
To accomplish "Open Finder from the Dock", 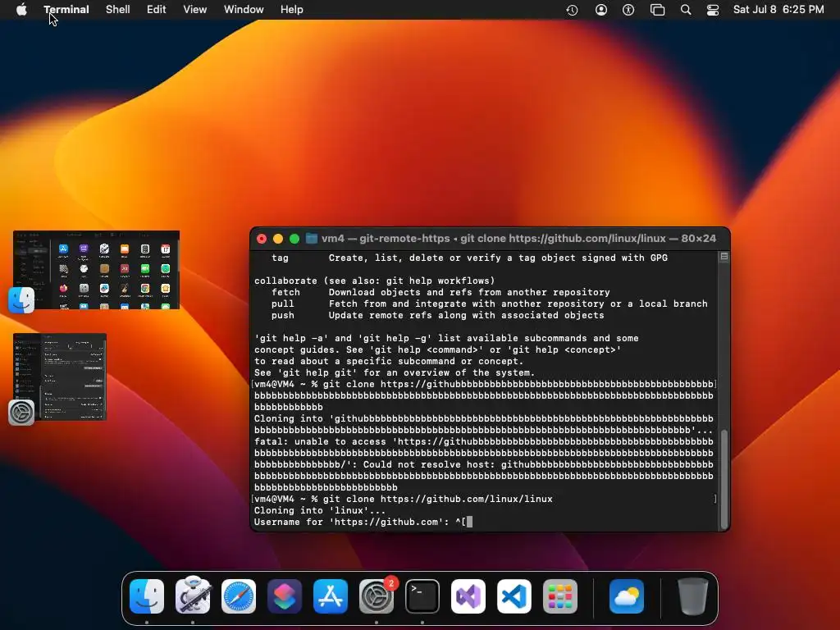I will [x=147, y=596].
